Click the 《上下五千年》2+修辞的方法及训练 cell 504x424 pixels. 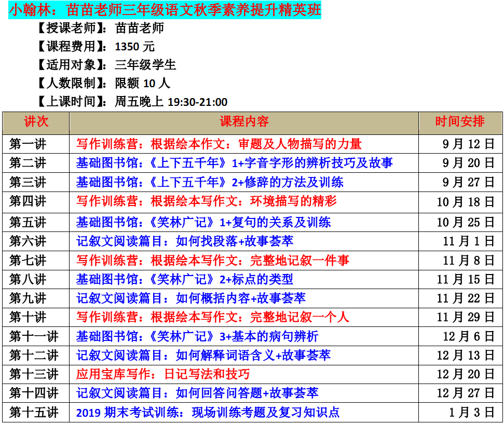click(x=210, y=182)
